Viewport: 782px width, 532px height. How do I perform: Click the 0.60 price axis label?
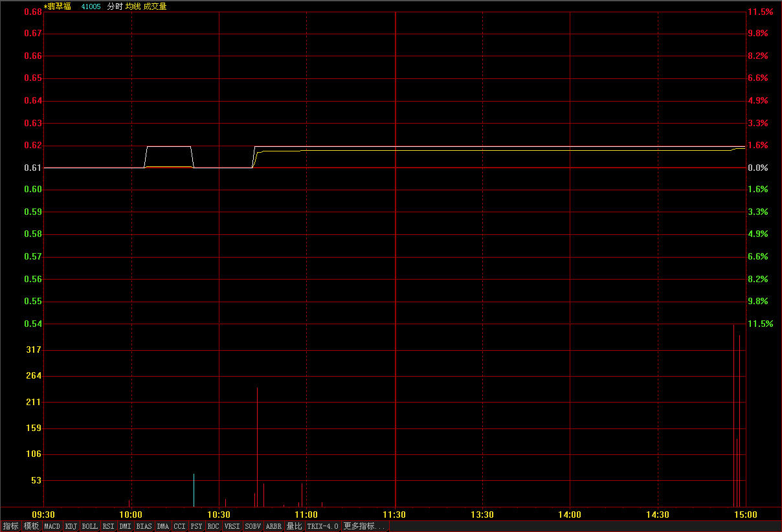[x=33, y=190]
